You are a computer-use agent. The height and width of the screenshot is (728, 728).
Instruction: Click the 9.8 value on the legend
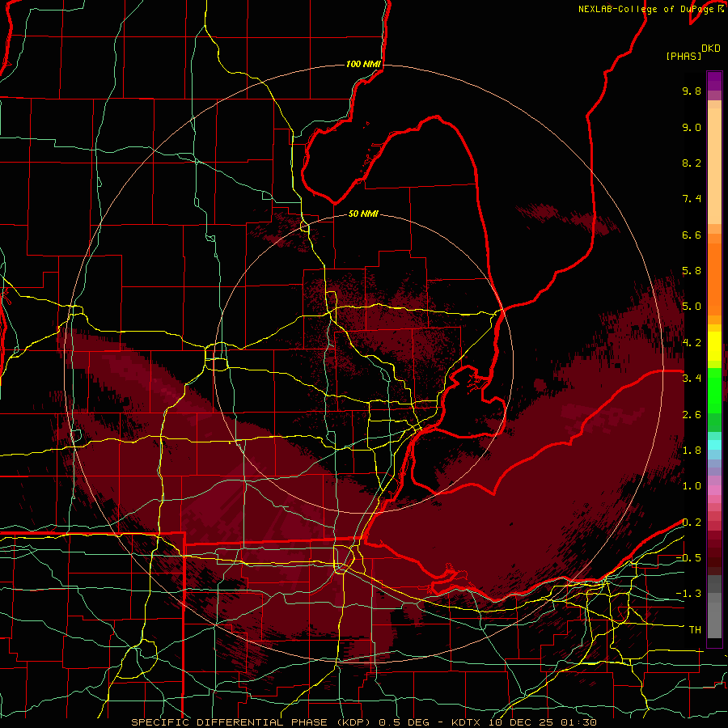point(692,91)
